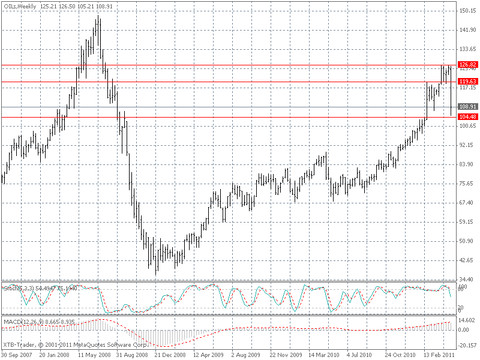The image size is (480, 360).
Task: Click the '11 May 2008' date label
Action: tap(94, 354)
